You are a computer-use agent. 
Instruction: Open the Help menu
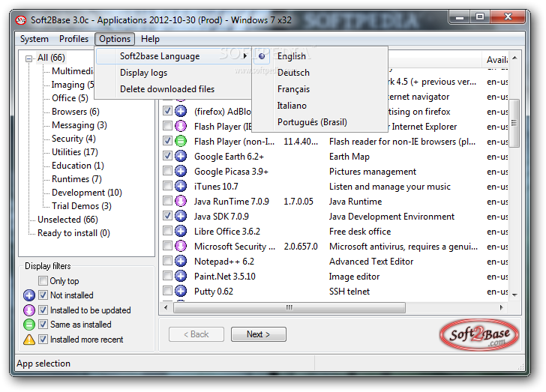pos(150,39)
